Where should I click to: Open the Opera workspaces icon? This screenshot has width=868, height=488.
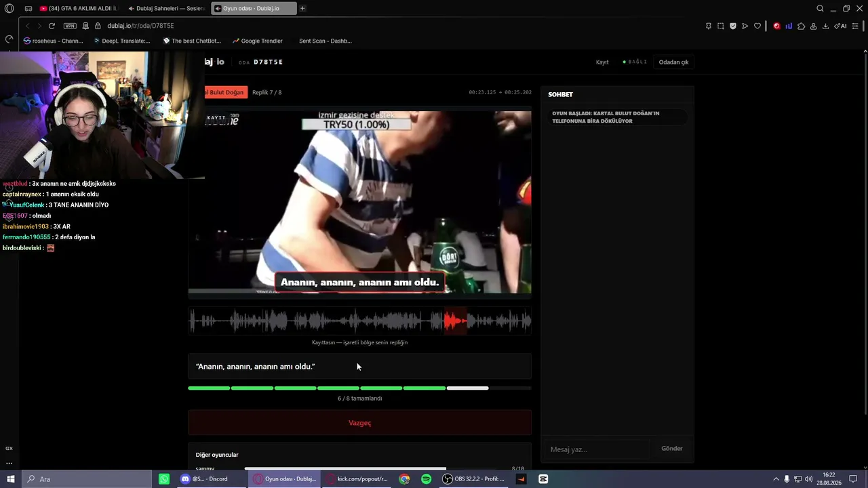[x=28, y=9]
